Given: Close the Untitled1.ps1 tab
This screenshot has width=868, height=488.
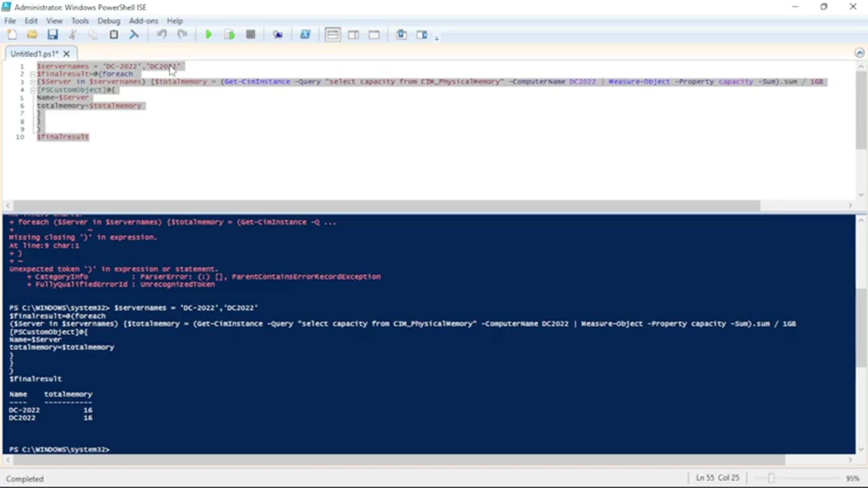Looking at the screenshot, I should point(68,54).
